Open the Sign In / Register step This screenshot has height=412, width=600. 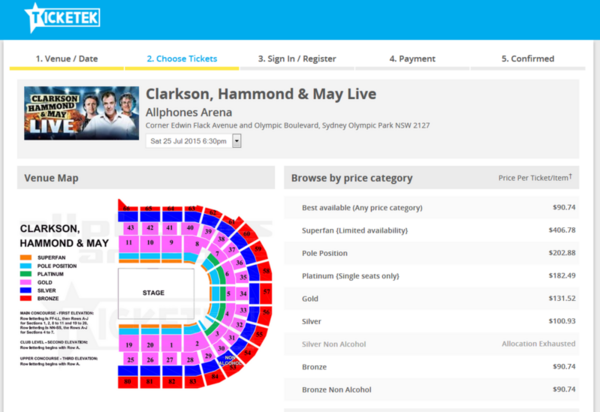[x=298, y=59]
